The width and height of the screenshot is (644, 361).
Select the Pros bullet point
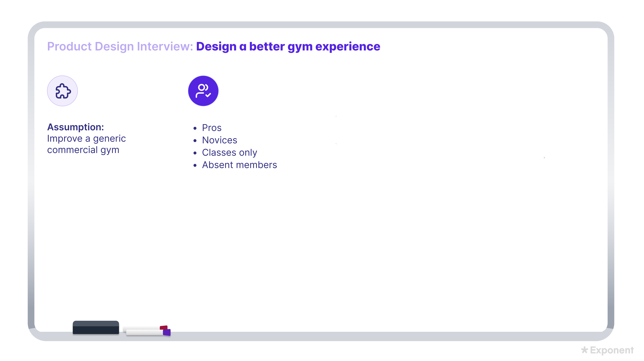click(x=211, y=128)
